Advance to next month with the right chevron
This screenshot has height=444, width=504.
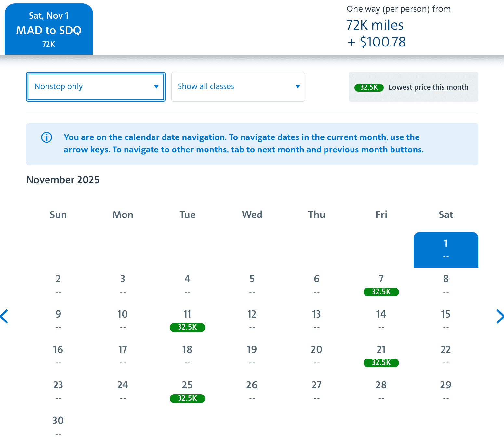coord(500,317)
